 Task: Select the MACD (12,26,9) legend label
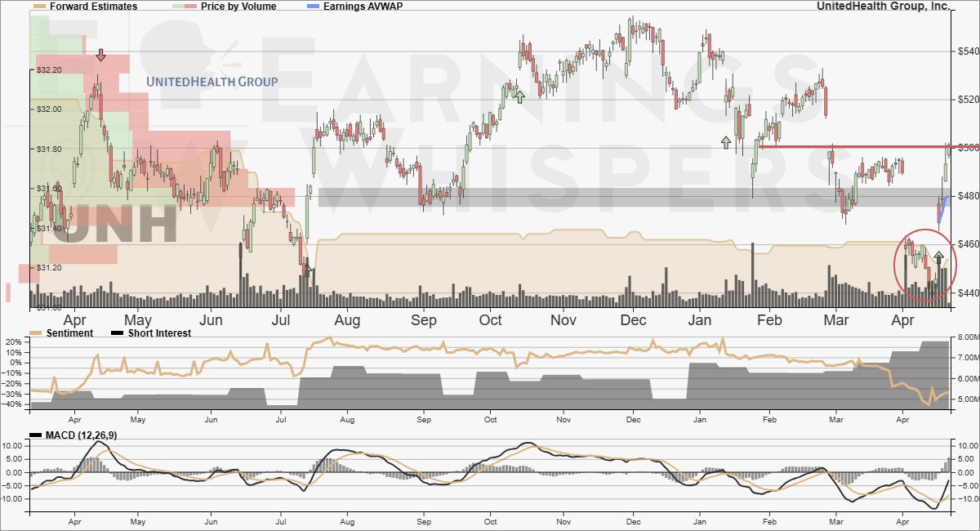(x=80, y=436)
